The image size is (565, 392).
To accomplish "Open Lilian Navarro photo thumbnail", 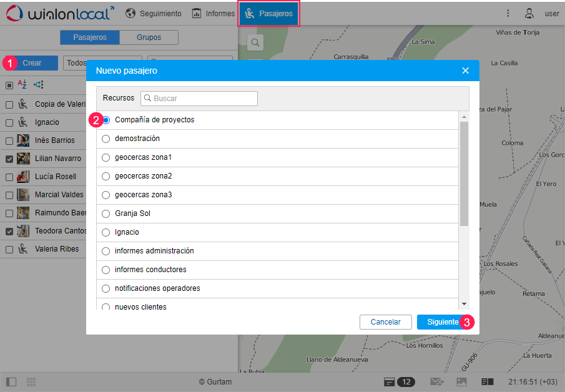I will click(23, 158).
